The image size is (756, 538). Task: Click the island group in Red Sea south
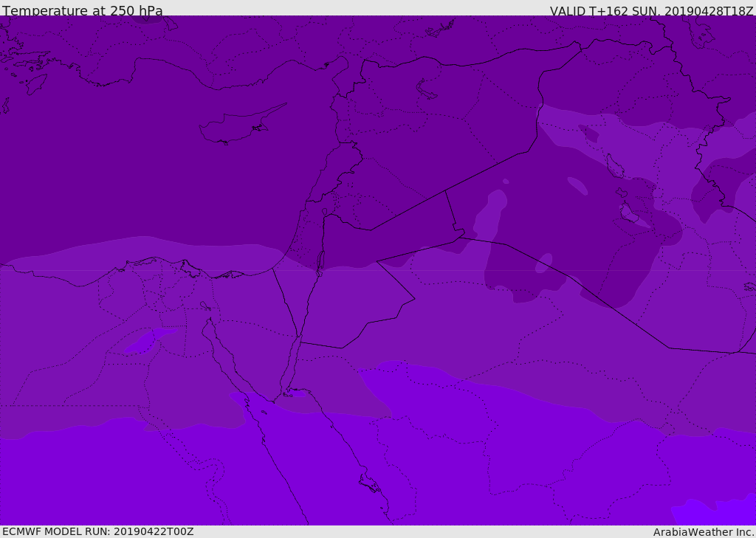pyautogui.click(x=370, y=483)
